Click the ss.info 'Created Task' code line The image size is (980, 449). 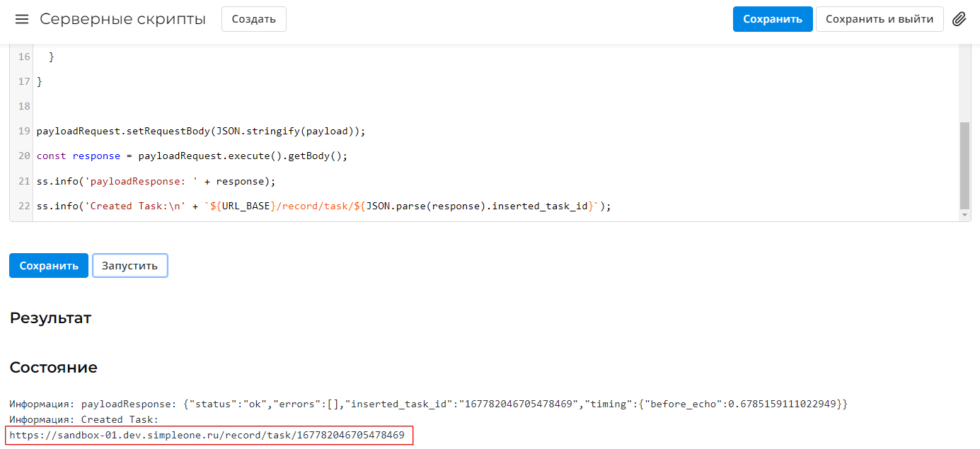click(x=323, y=206)
